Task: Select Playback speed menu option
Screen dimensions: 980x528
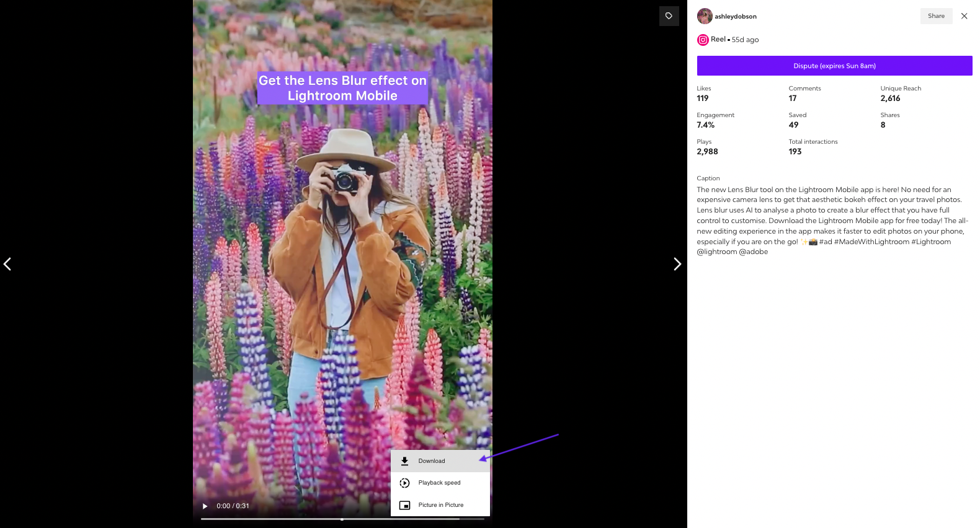Action: pos(440,483)
